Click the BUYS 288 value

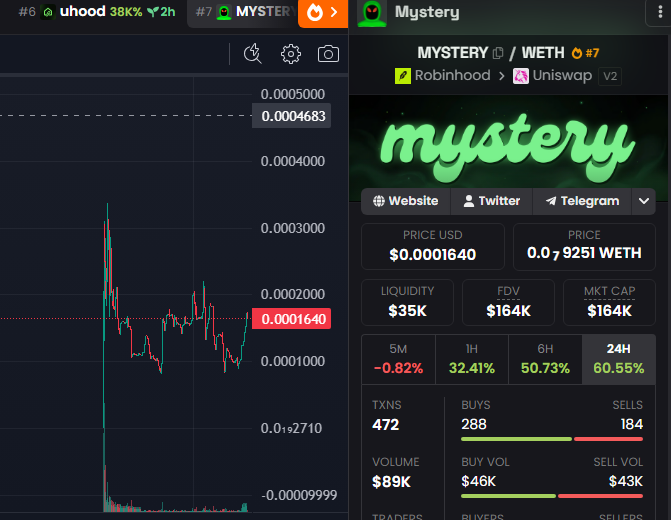(474, 424)
